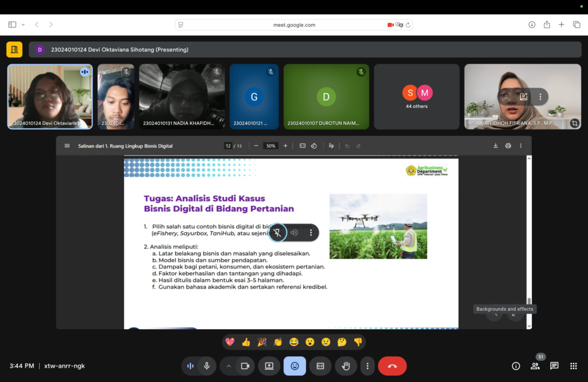The width and height of the screenshot is (588, 382).
Task: Show the people panel
Action: point(535,366)
